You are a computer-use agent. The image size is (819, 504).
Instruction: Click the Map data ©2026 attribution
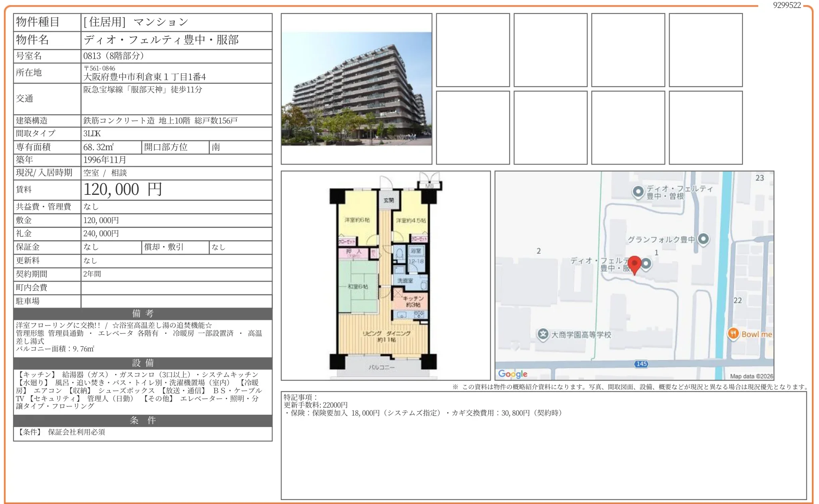tap(751, 376)
